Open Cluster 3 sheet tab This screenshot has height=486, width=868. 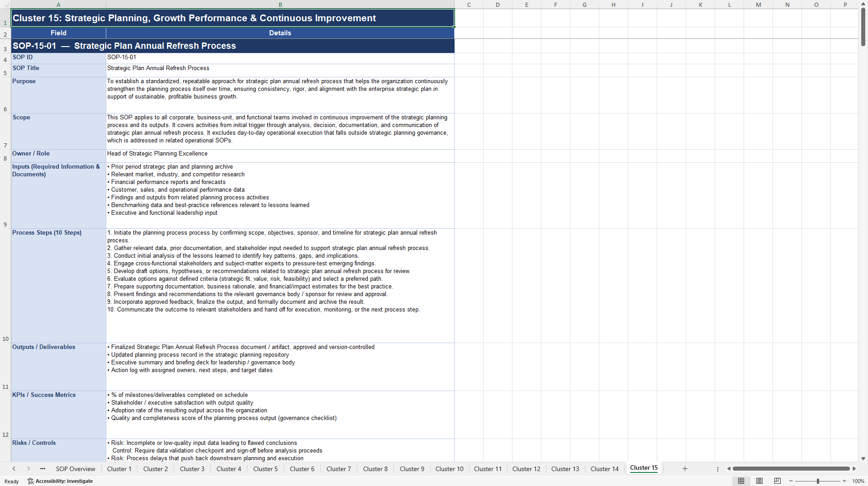pos(192,469)
